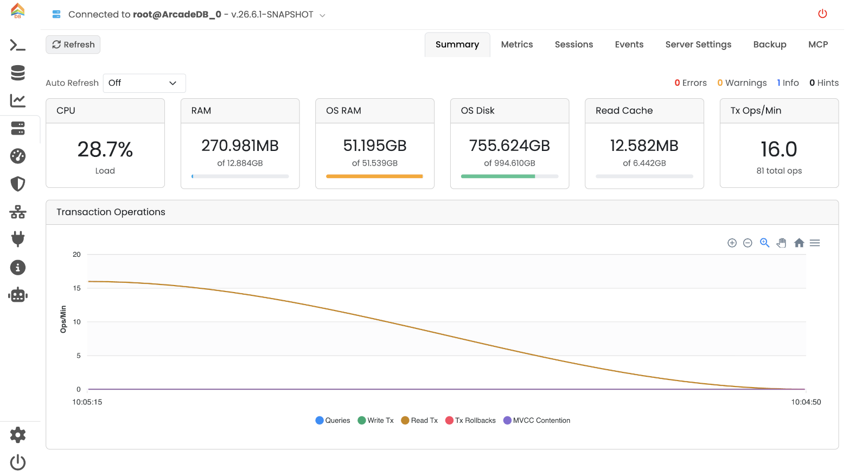Toggle MVCC Contention series in legend

537,420
